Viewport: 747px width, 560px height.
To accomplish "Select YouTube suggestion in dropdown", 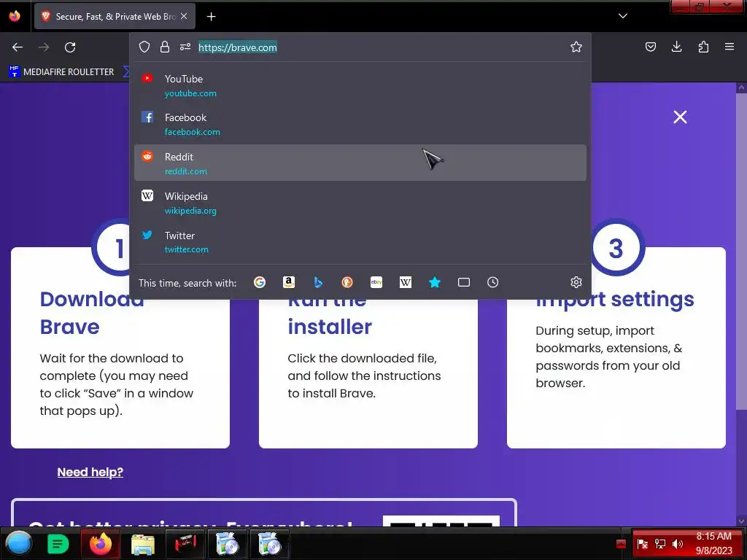I will pos(360,85).
